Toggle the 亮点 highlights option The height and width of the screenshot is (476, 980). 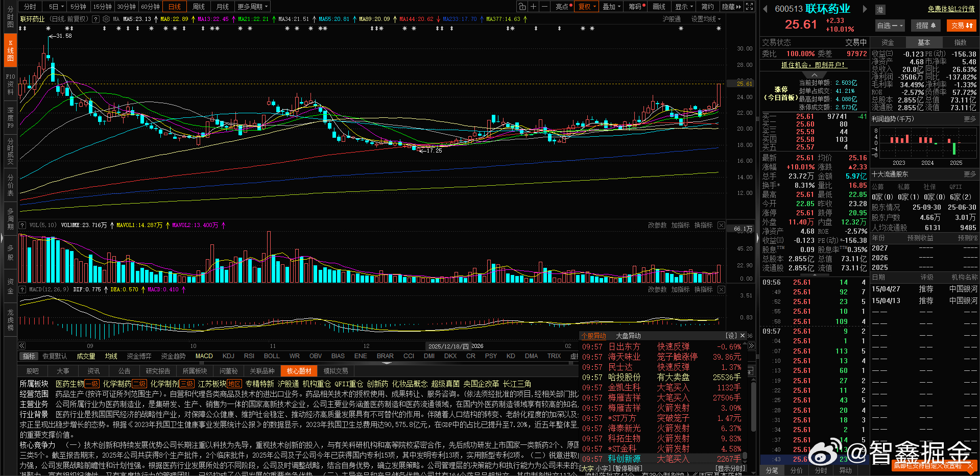tap(562, 7)
